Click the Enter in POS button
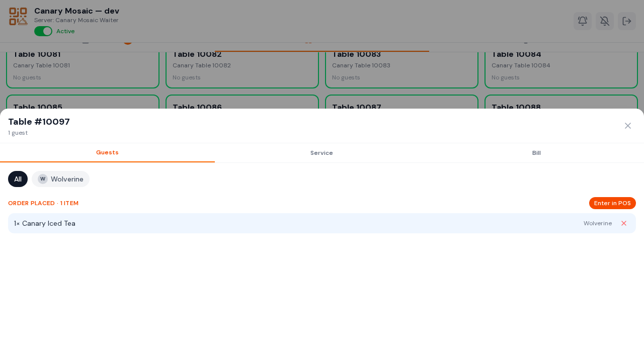This screenshot has width=644, height=362. 612,203
